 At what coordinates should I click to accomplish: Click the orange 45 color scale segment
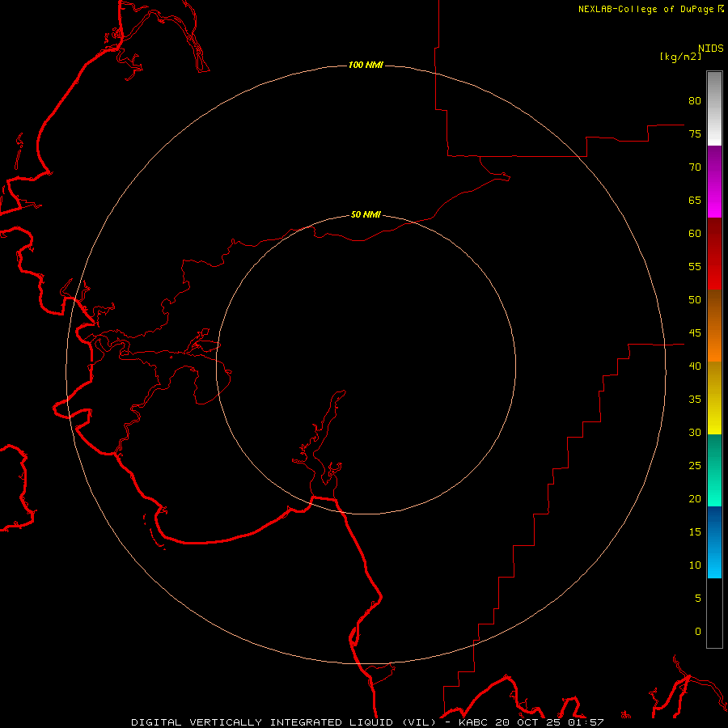[714, 344]
